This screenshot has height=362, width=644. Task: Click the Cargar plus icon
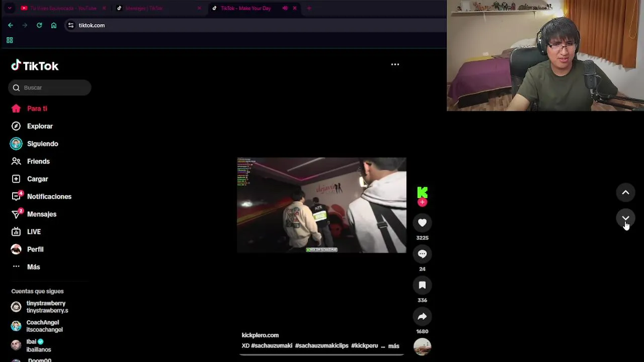(16, 179)
